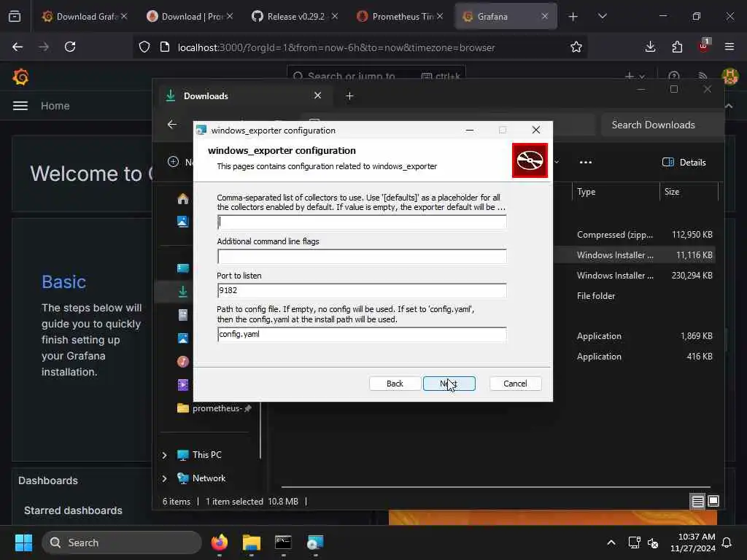This screenshot has width=747, height=560.
Task: Cancel the windows_exporter installer
Action: (x=515, y=384)
